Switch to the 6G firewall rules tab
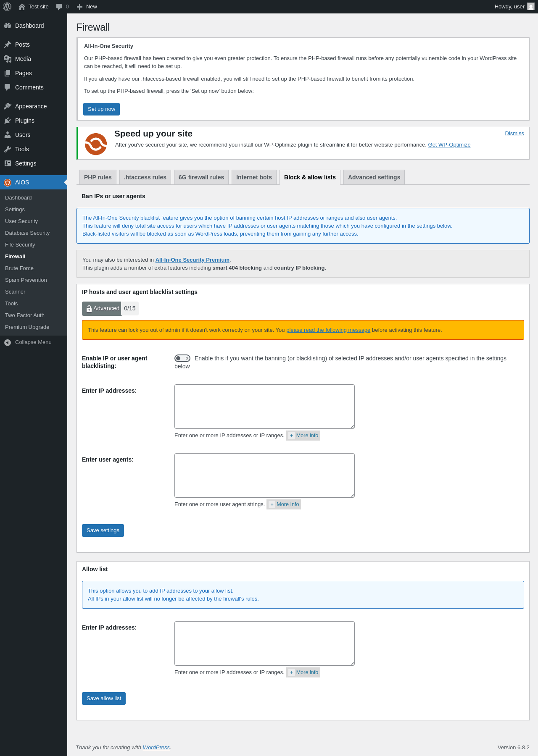The height and width of the screenshot is (756, 538). pos(201,177)
